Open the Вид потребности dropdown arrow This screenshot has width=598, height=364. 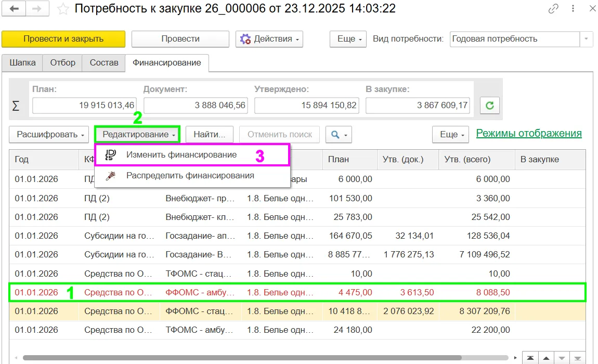pyautogui.click(x=586, y=39)
